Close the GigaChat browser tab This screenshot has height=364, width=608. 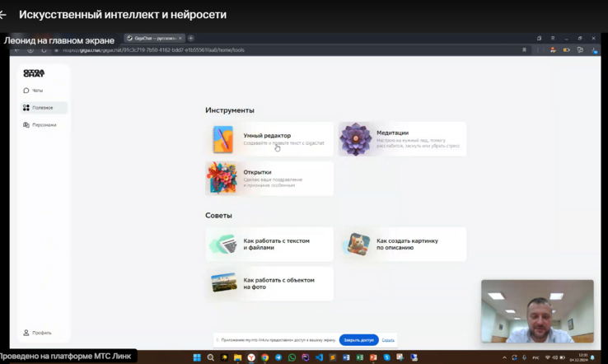pos(180,39)
